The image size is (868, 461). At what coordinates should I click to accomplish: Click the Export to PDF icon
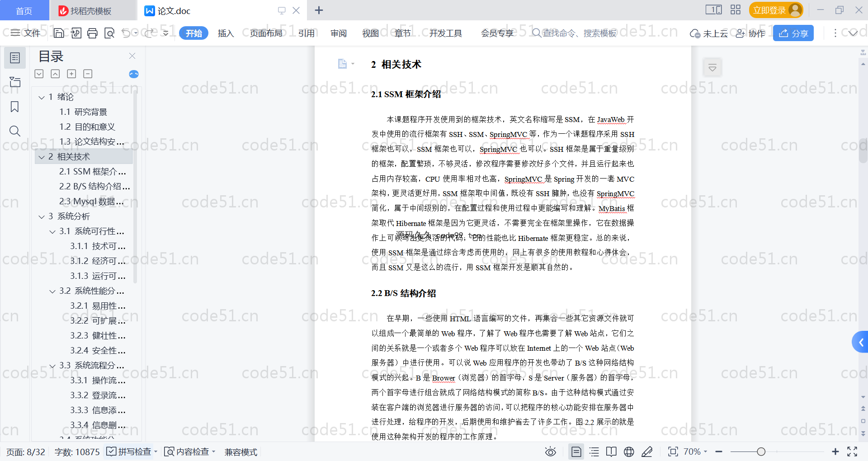point(76,33)
